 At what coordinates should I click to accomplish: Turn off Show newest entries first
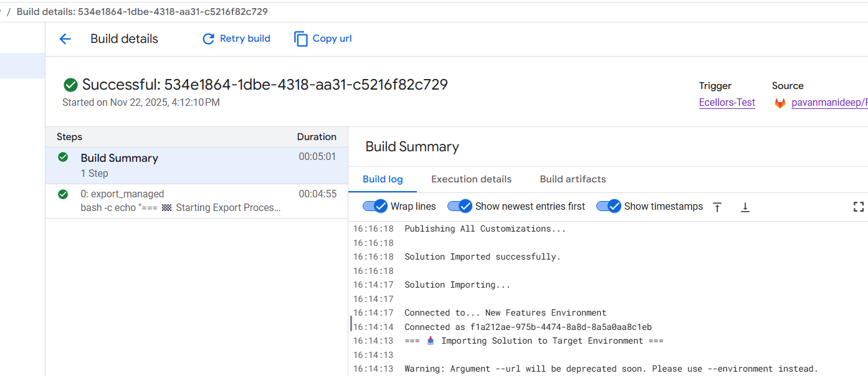(460, 207)
